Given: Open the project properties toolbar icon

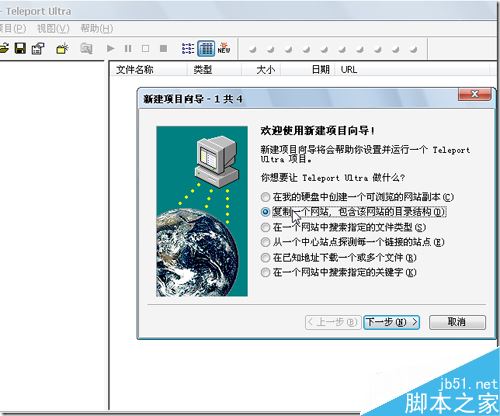Looking at the screenshot, I should [38, 49].
